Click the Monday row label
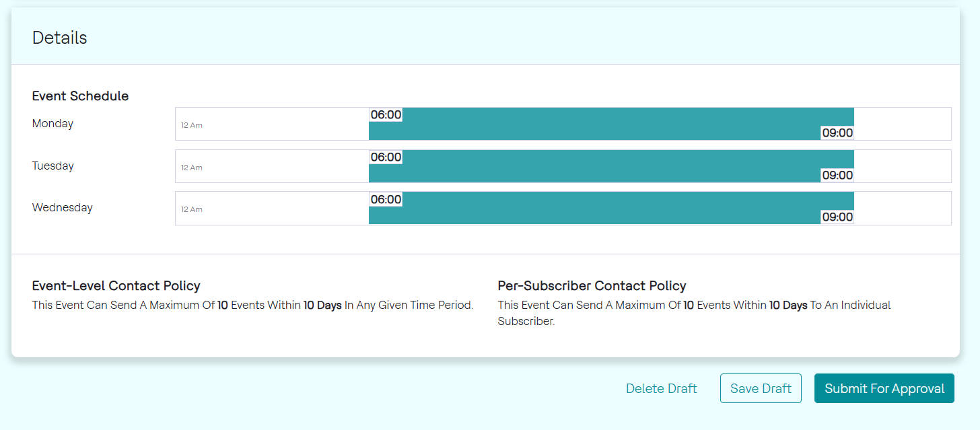This screenshot has width=980, height=430. tap(53, 124)
